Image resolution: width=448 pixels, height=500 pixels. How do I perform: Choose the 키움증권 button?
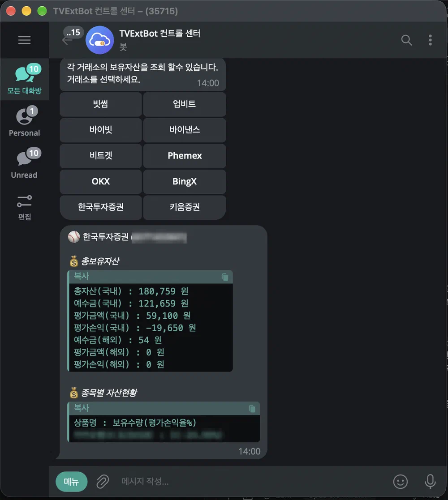[x=185, y=208]
